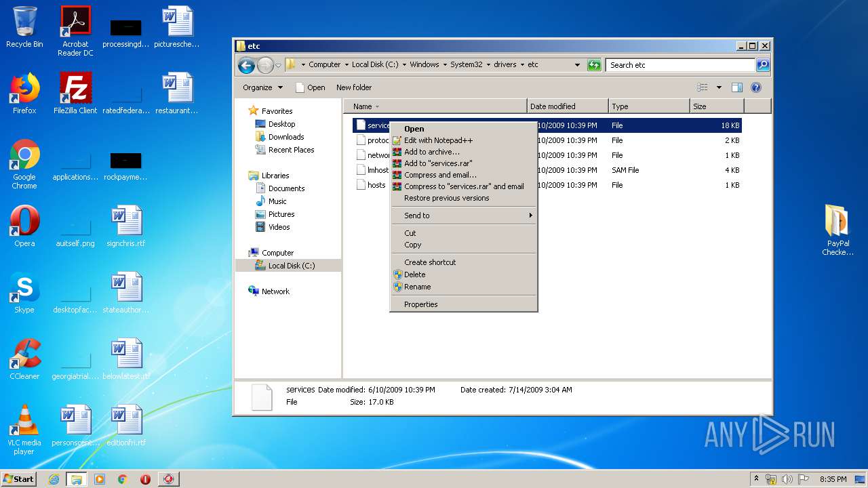Open Internet Explorer from taskbar
This screenshot has width=868, height=488.
tap(54, 479)
